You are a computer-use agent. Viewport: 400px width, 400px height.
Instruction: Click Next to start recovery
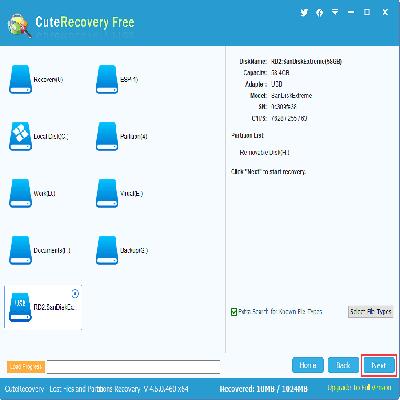pyautogui.click(x=379, y=366)
